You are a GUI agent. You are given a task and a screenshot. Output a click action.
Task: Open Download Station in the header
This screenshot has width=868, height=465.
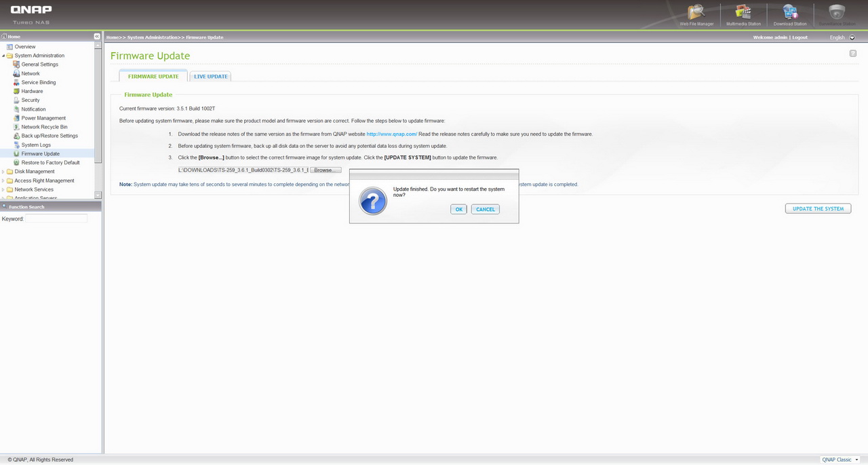coord(790,14)
